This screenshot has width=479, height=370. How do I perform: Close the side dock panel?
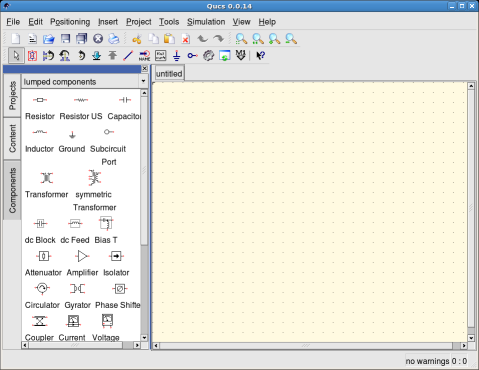144,68
